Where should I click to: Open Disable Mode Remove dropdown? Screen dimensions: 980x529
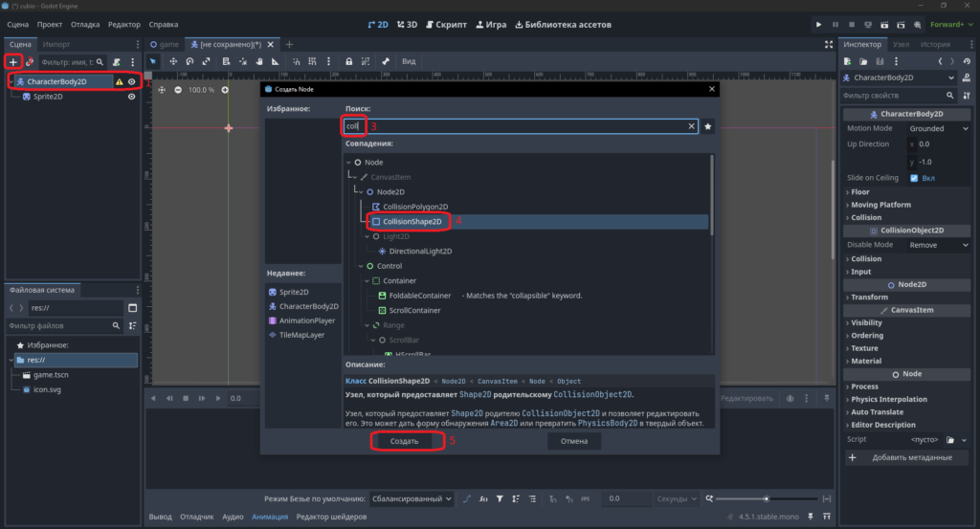(x=939, y=245)
